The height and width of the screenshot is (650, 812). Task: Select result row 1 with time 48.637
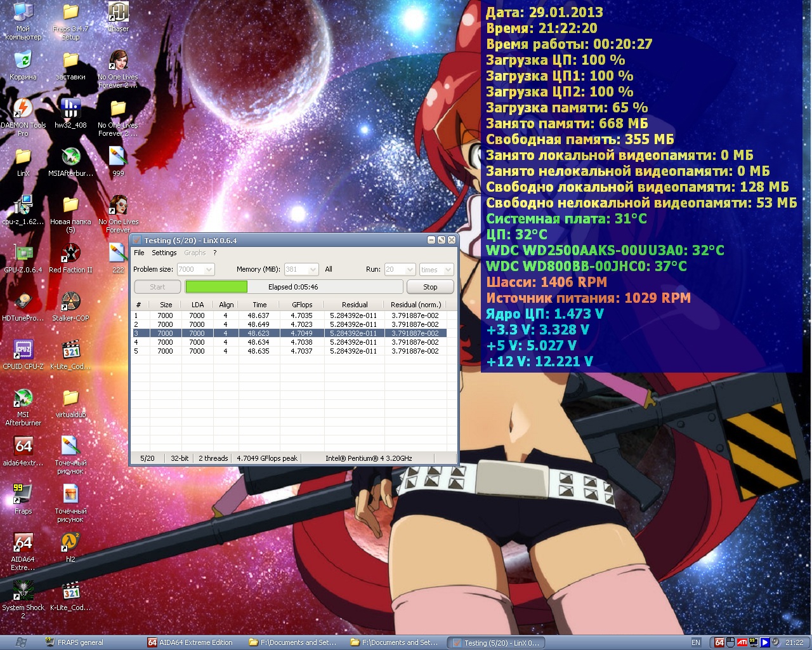click(x=289, y=315)
